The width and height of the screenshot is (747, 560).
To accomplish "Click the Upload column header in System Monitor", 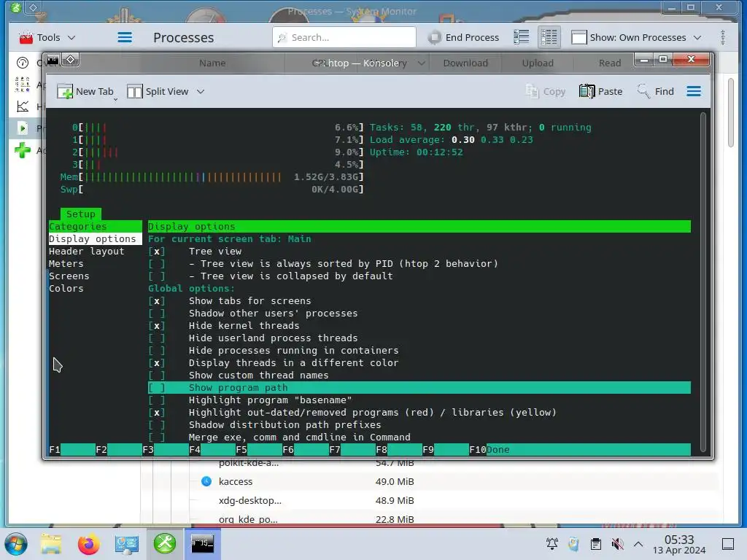I will [538, 63].
